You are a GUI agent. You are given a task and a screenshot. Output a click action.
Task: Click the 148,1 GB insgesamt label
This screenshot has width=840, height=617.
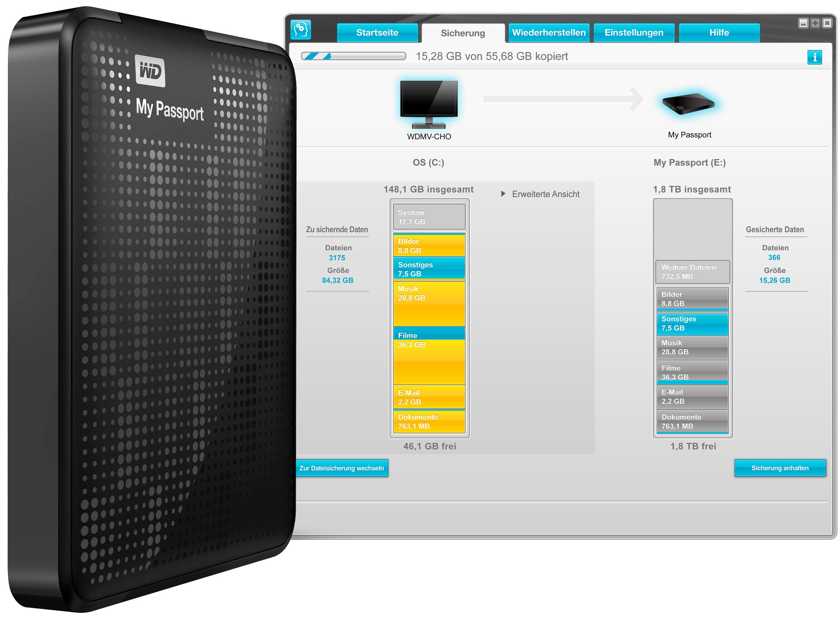(428, 189)
